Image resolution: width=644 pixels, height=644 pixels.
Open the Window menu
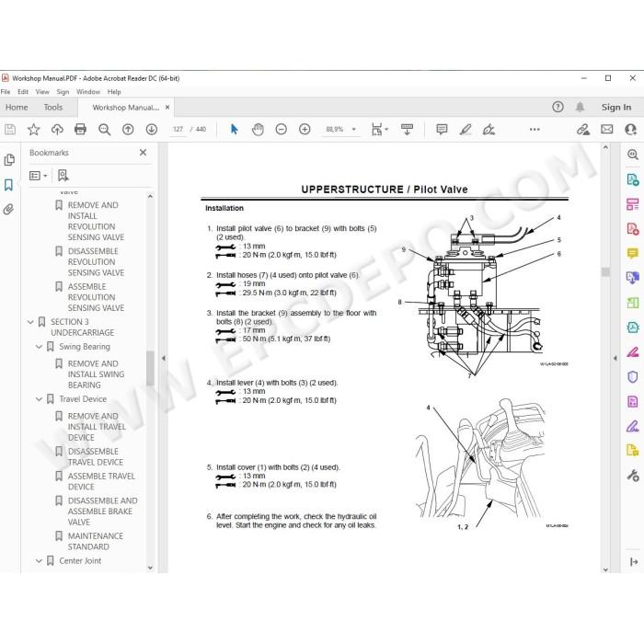click(x=88, y=92)
